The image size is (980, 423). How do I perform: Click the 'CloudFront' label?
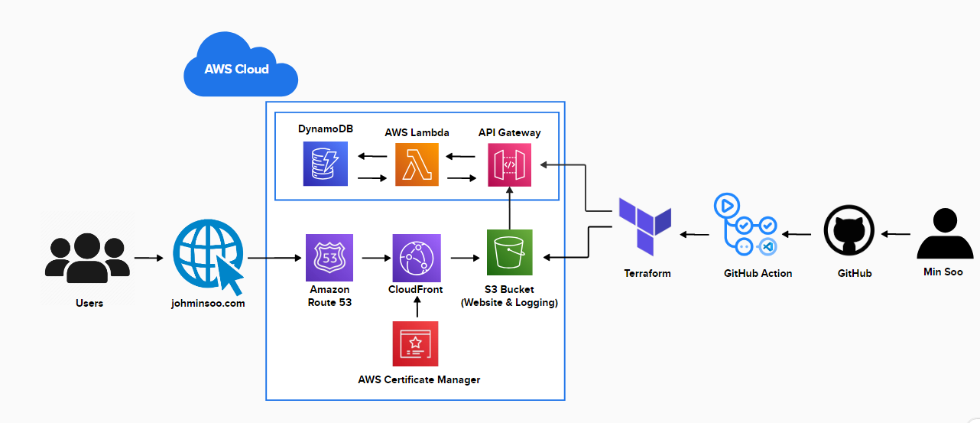(417, 290)
